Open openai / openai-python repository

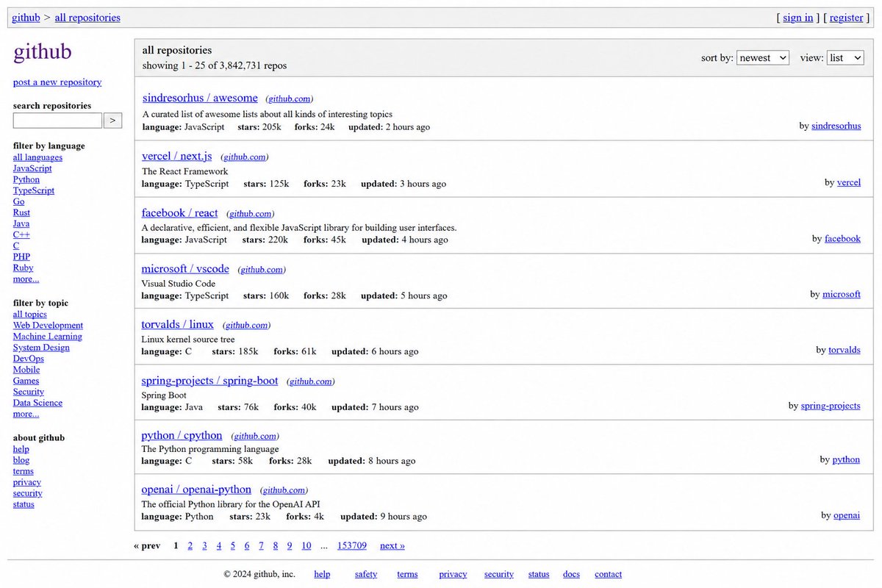pyautogui.click(x=196, y=489)
